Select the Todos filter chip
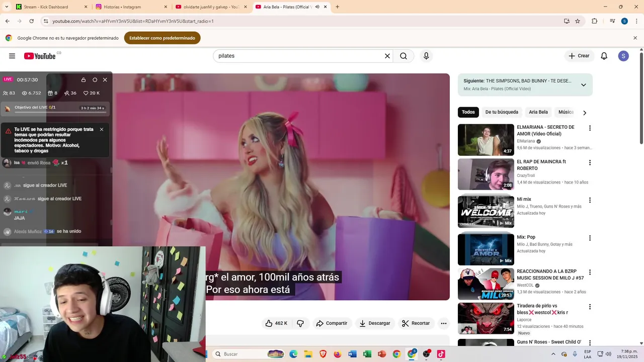The image size is (644, 362). (x=468, y=112)
